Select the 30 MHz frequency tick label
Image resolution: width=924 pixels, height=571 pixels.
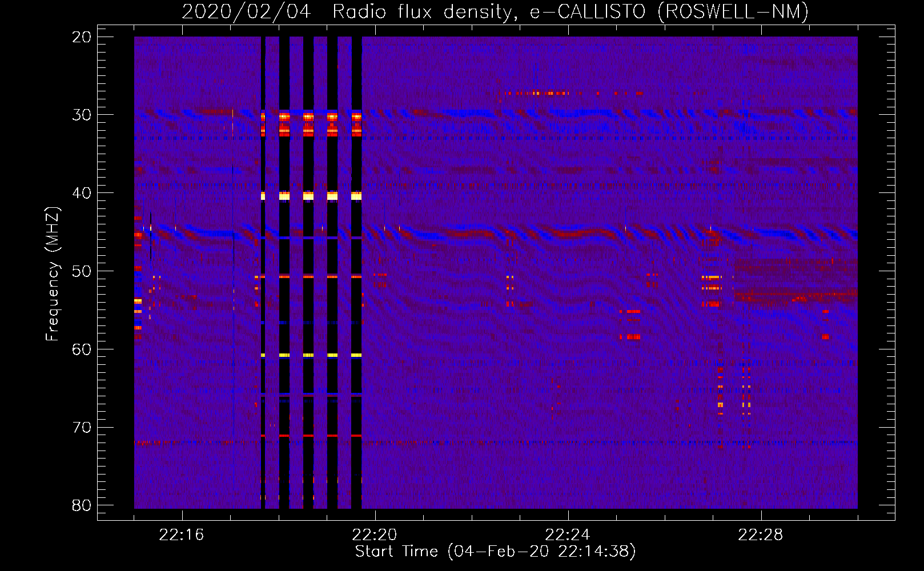click(x=82, y=115)
